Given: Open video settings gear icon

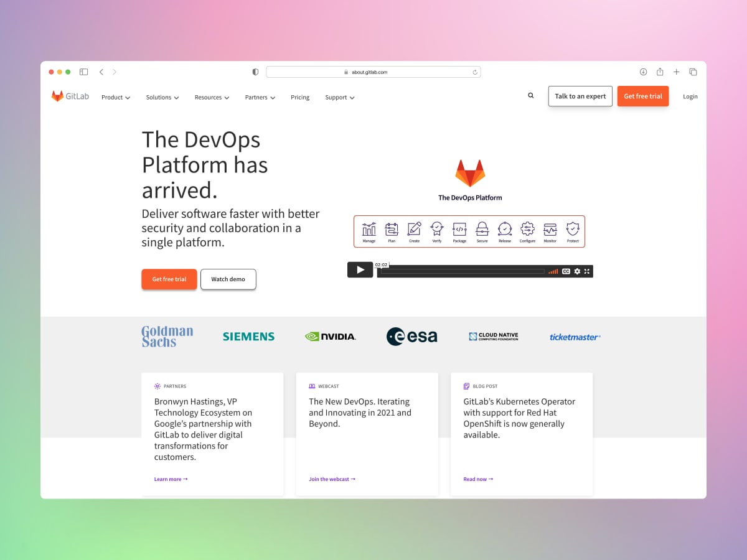Looking at the screenshot, I should tap(577, 271).
